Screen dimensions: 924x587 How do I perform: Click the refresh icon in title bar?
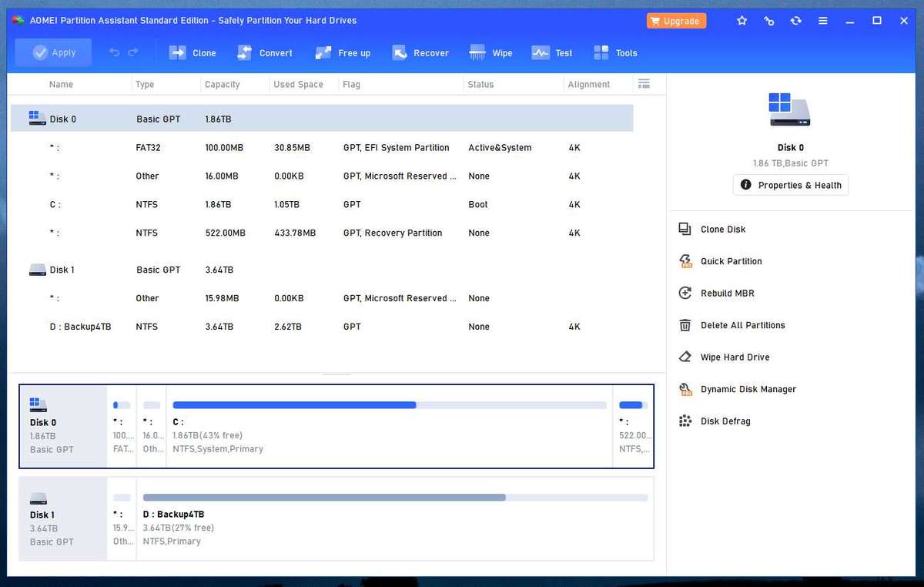click(796, 21)
